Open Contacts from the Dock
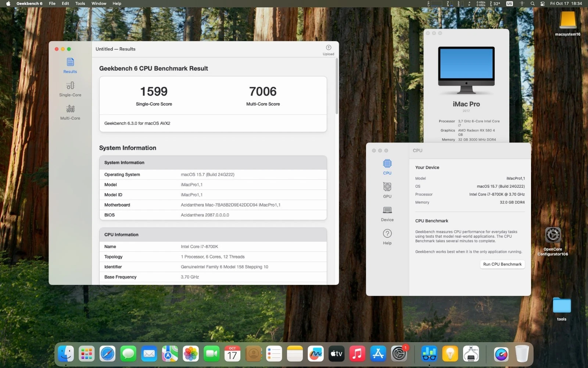The height and width of the screenshot is (368, 588). (x=253, y=354)
